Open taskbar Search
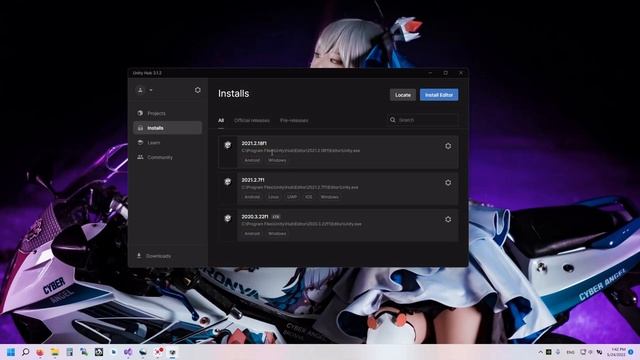640x360 pixels. [25, 352]
